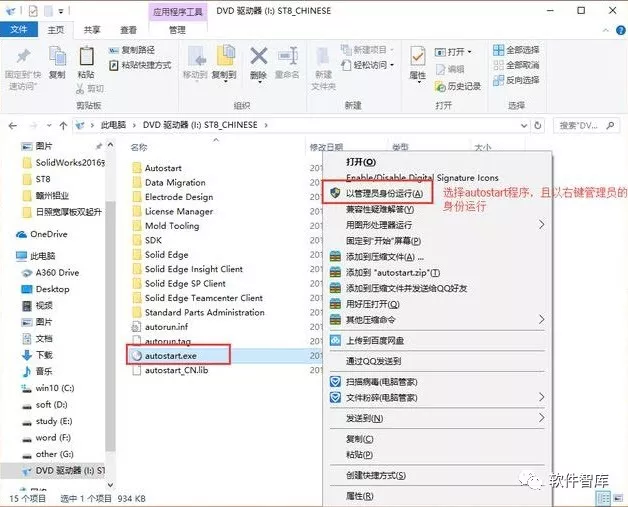Click Select none (全部取消)

pos(516,65)
